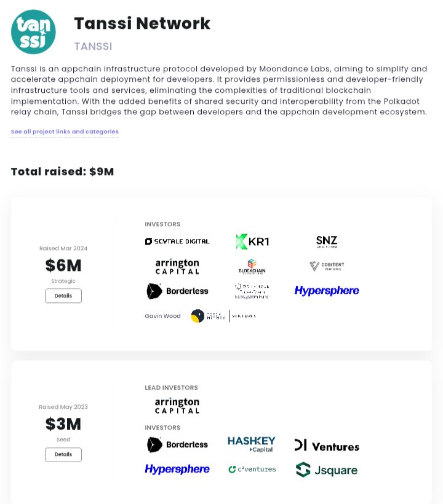Image resolution: width=443 pixels, height=504 pixels.
Task: Open Details for the $6M Strategic round
Action: 63,296
